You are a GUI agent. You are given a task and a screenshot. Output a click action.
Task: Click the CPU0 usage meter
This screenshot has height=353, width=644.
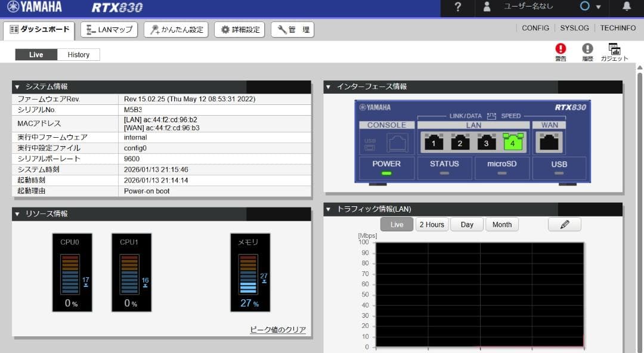coord(72,273)
